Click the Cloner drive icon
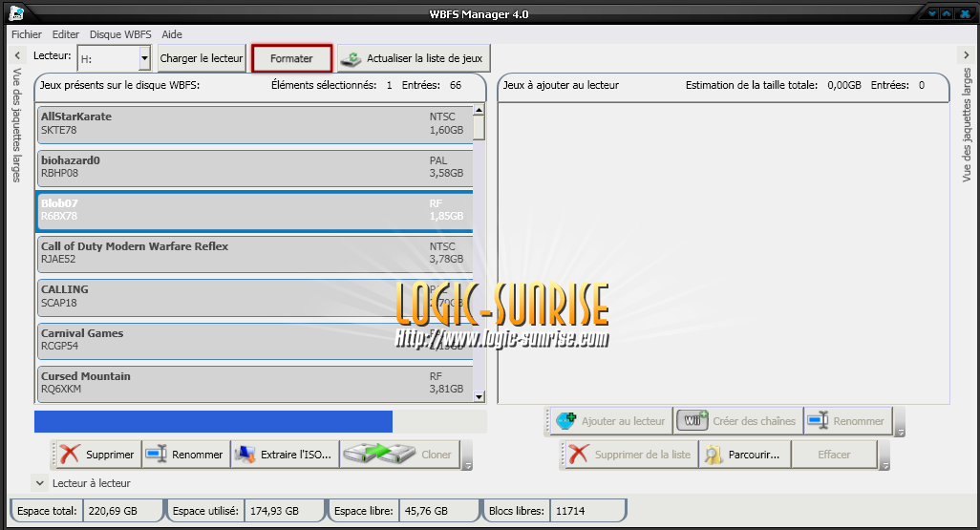 [x=378, y=455]
